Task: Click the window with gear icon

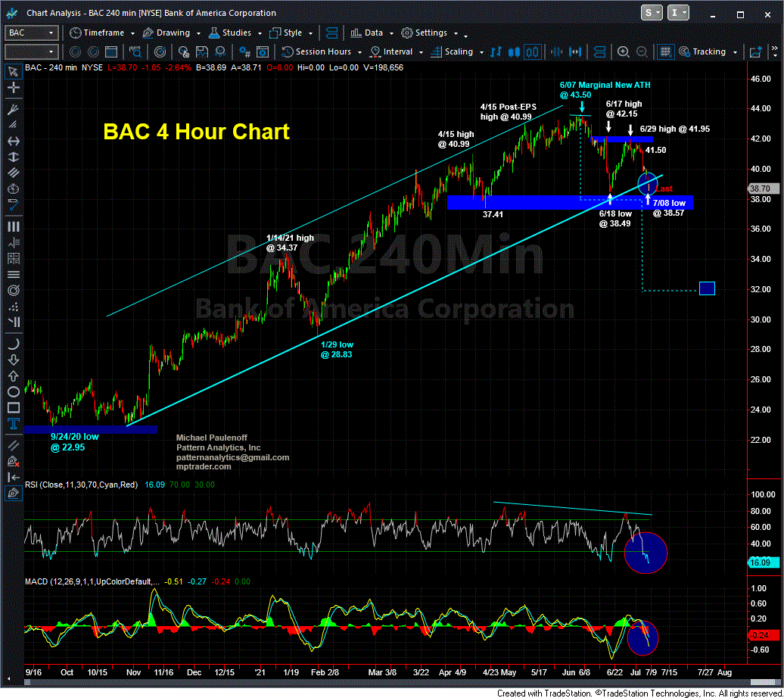Action: point(263,51)
